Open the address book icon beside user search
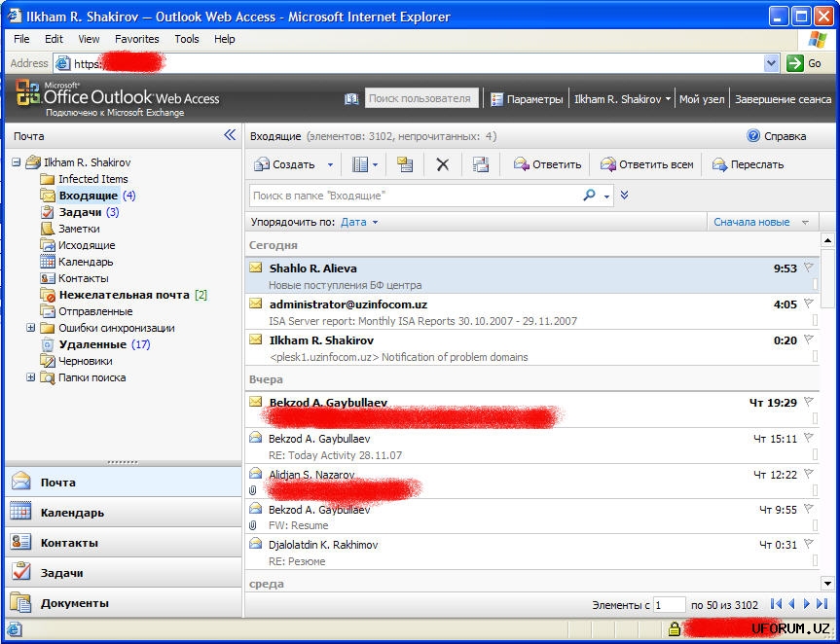 [x=351, y=99]
